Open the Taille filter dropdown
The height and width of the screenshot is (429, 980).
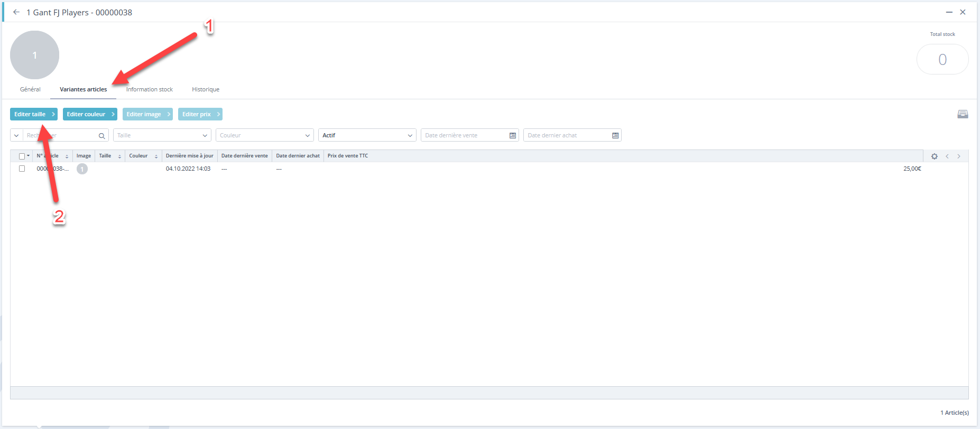click(162, 135)
